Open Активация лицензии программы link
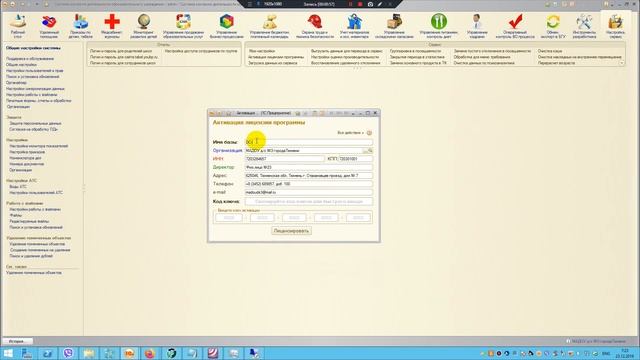Image resolution: width=640 pixels, height=360 pixels. (x=276, y=57)
